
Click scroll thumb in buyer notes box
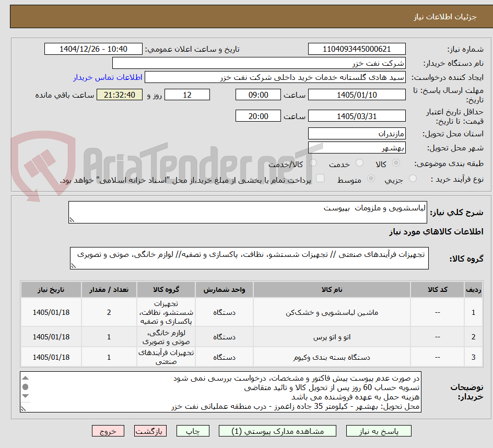[26, 387]
